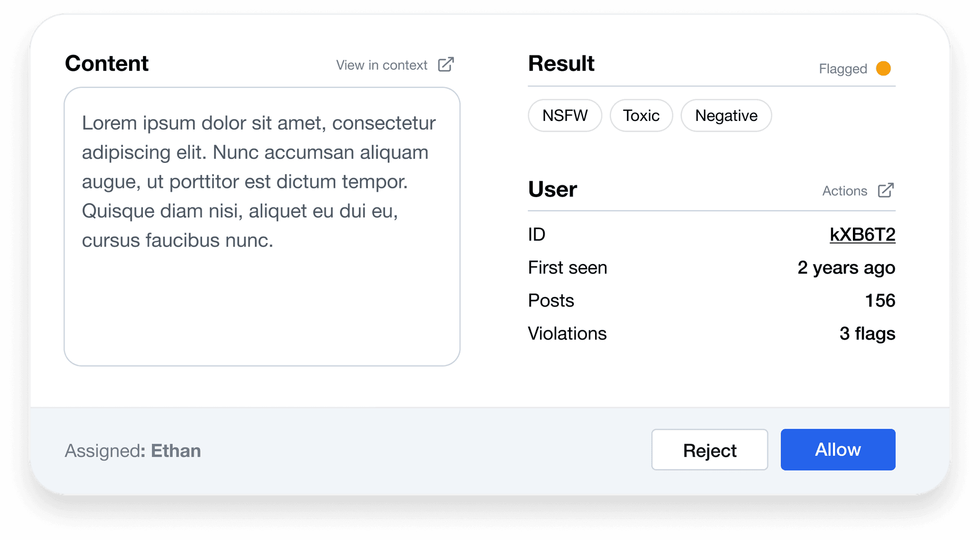Click the Content section header
Screen dimensions: 980x540
(107, 63)
